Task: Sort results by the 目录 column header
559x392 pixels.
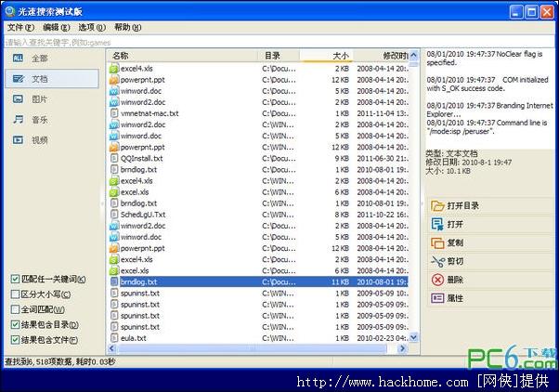Action: [x=279, y=56]
